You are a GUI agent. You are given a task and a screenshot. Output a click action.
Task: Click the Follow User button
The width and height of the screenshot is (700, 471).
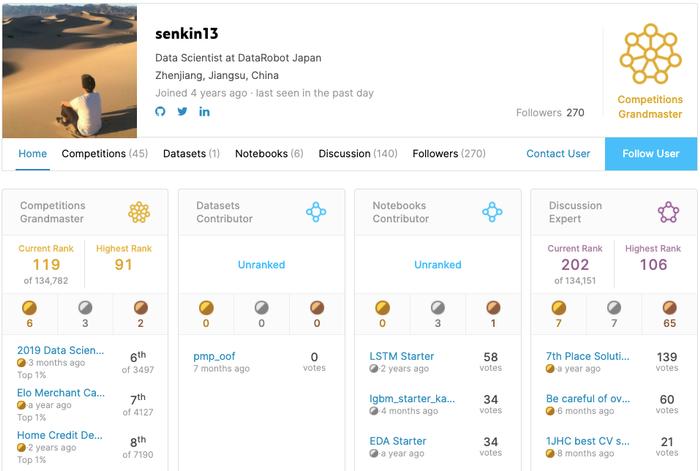(x=651, y=154)
